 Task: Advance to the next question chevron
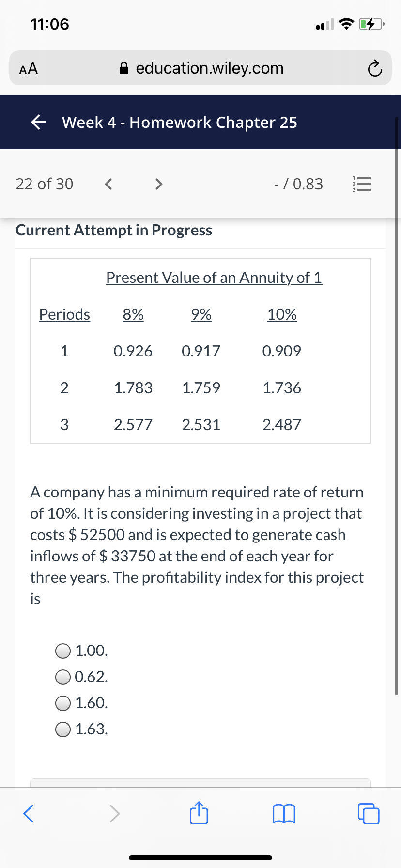point(158,184)
